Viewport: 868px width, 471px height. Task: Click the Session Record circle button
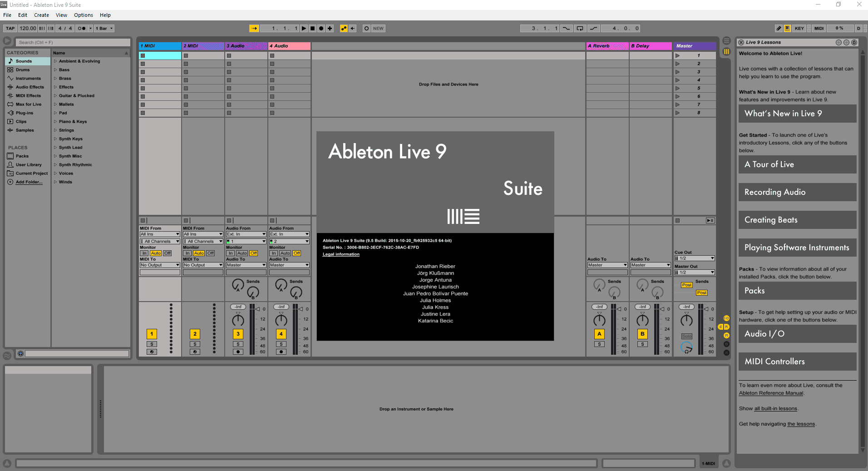tap(366, 28)
